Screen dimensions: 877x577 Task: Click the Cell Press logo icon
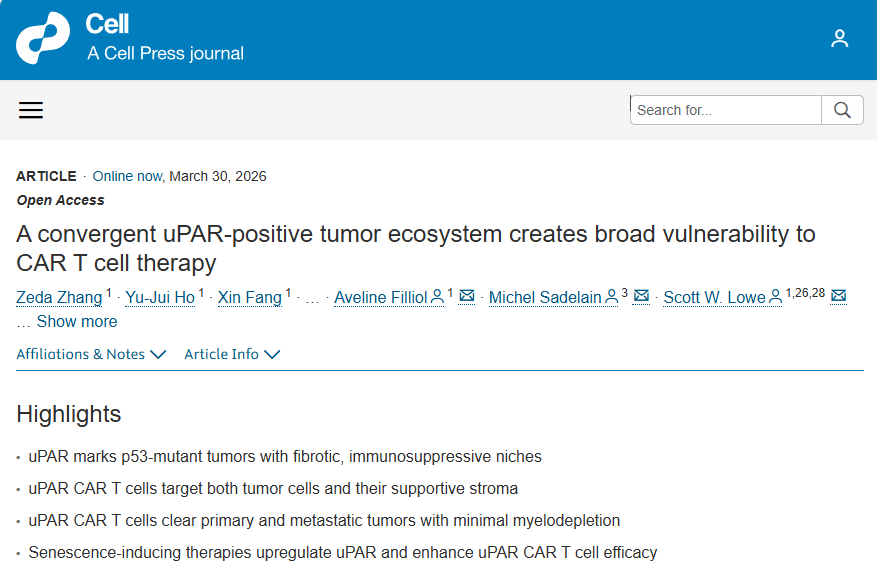pos(43,38)
